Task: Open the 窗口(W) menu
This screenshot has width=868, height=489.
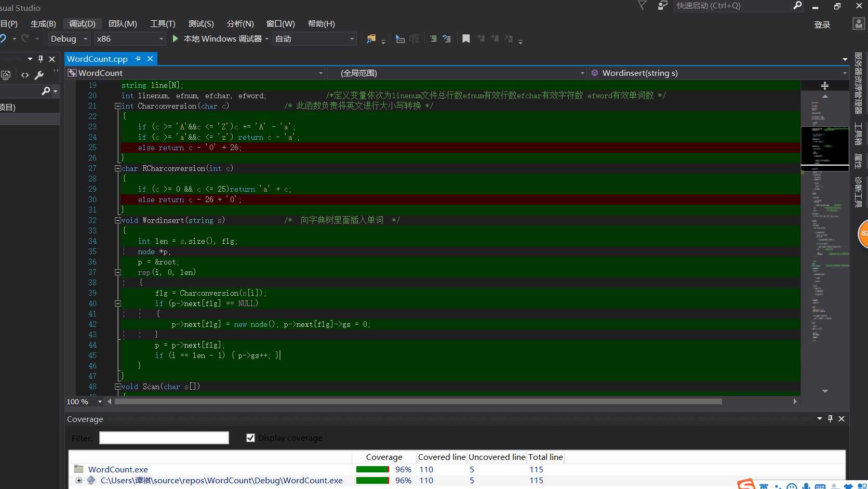Action: point(281,24)
